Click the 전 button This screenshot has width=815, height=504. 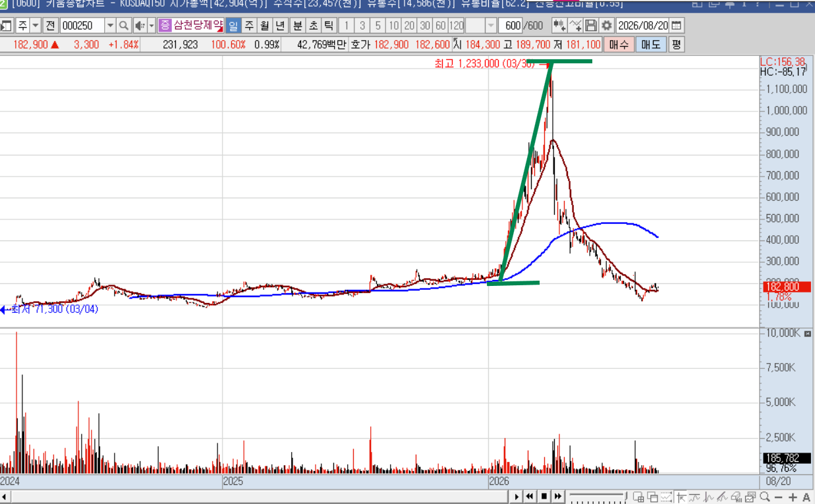pos(51,26)
